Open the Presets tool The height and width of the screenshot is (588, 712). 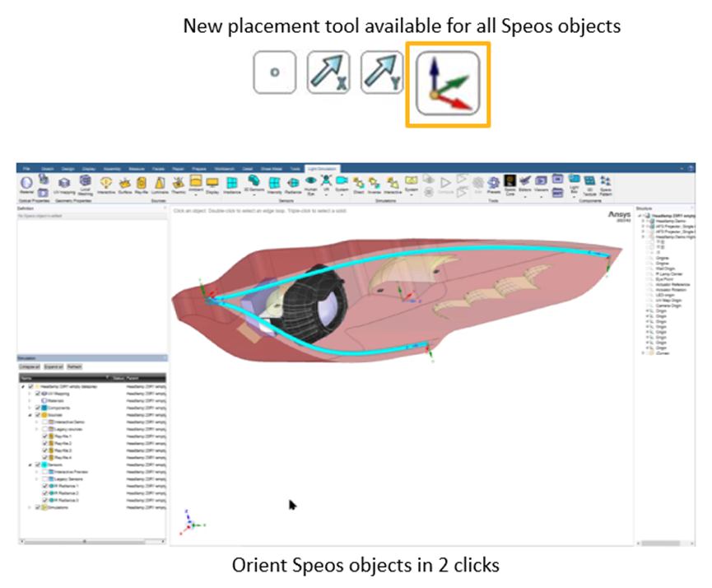(x=494, y=185)
